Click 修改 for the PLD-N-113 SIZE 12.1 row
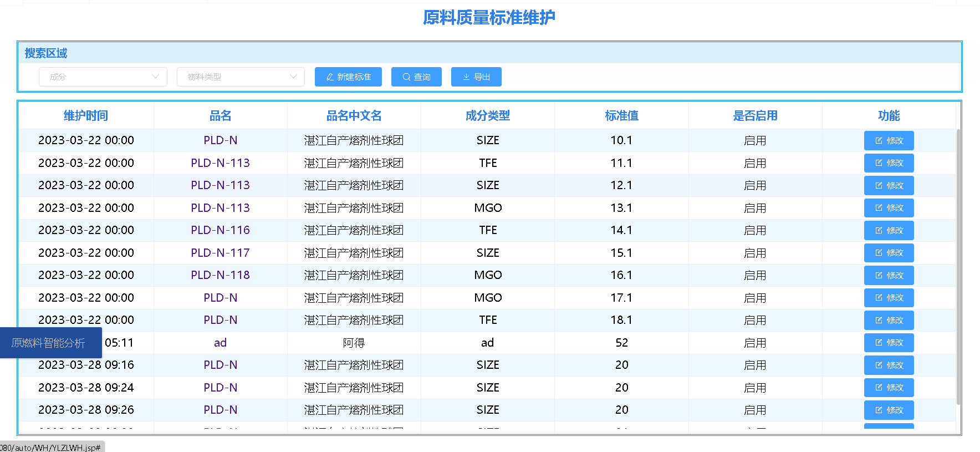Viewport: 980px width, 452px height. pyautogui.click(x=889, y=186)
